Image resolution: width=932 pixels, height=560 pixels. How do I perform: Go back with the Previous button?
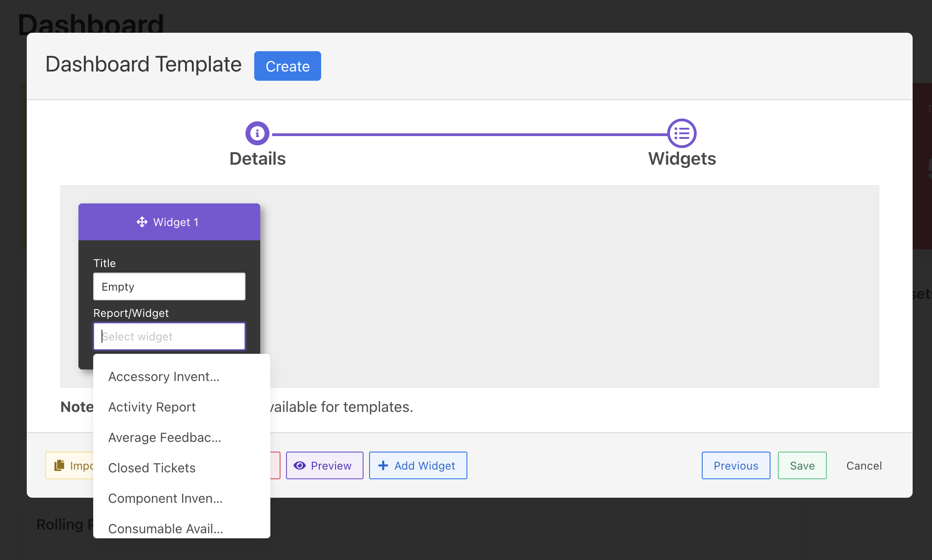pyautogui.click(x=735, y=465)
